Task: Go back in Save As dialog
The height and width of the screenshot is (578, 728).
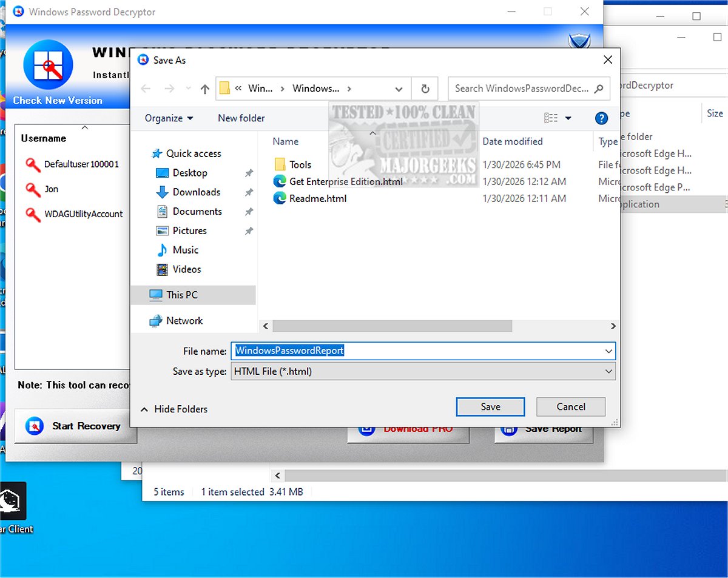Action: 146,89
